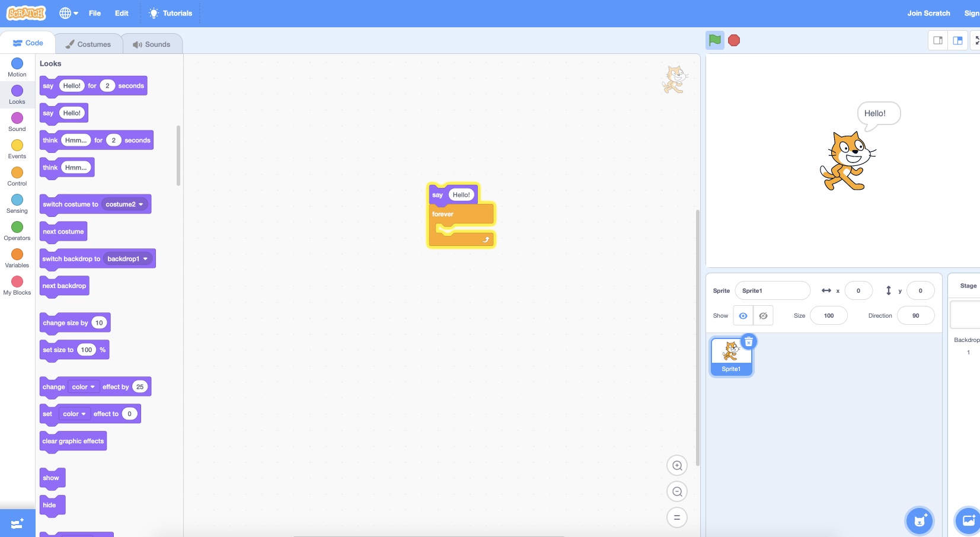Click the Choose a Sprite button

tap(920, 521)
